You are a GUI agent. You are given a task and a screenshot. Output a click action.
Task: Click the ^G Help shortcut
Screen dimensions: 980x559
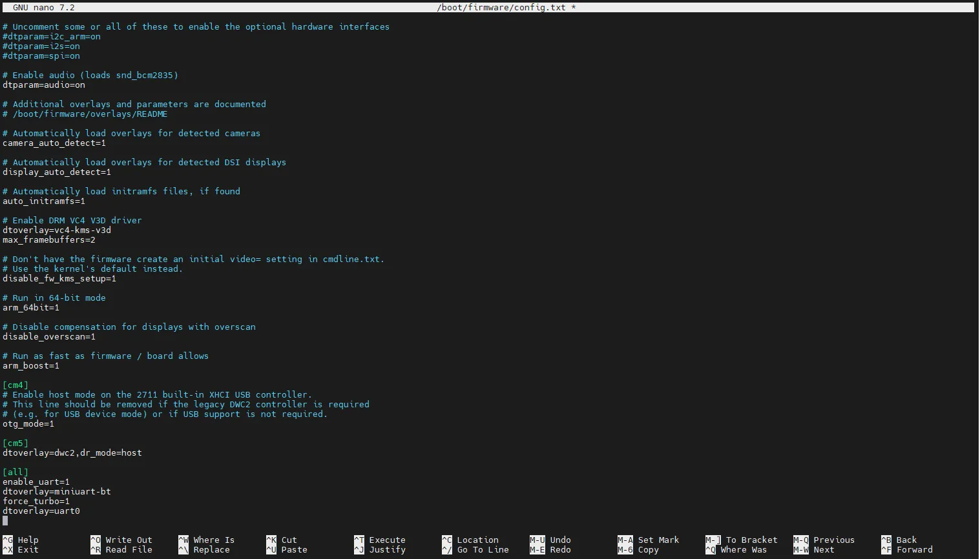tap(21, 540)
